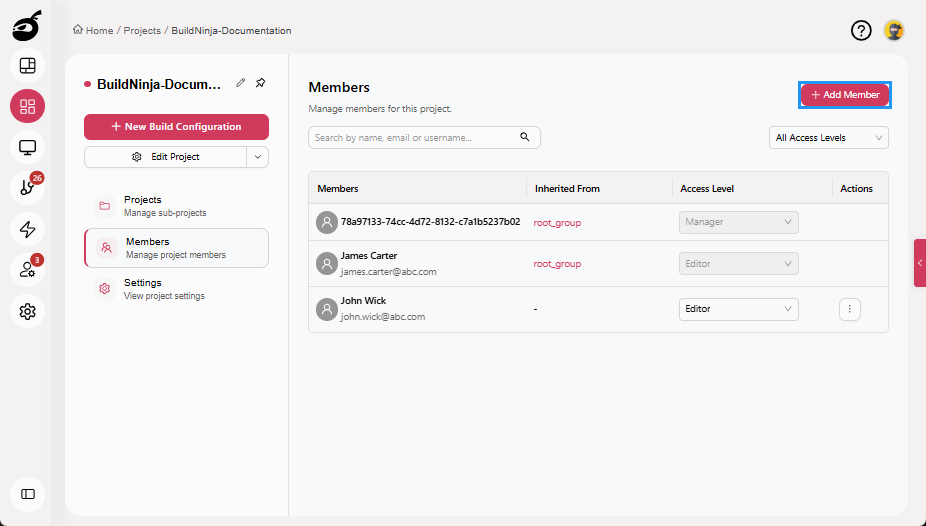Select the Members menu item

pos(176,248)
